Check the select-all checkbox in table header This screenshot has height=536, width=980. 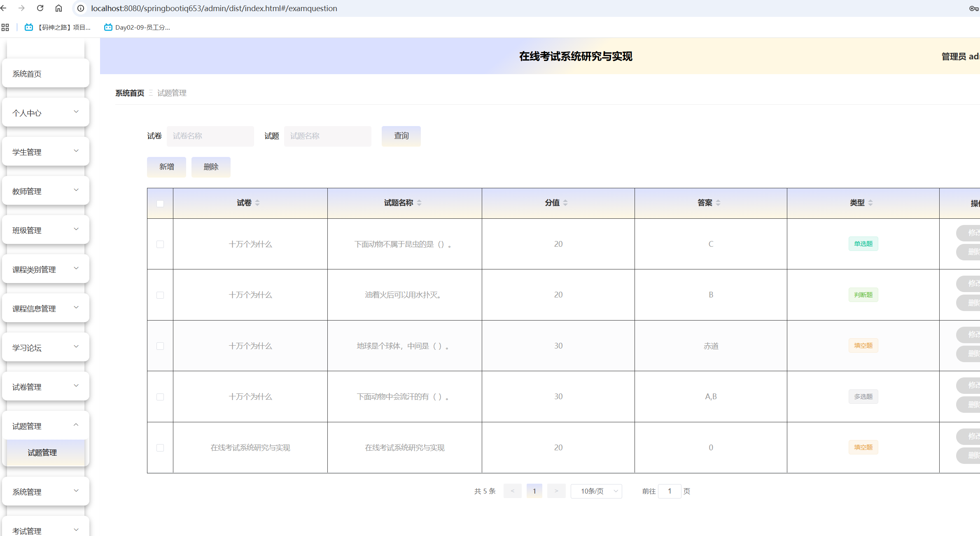160,204
